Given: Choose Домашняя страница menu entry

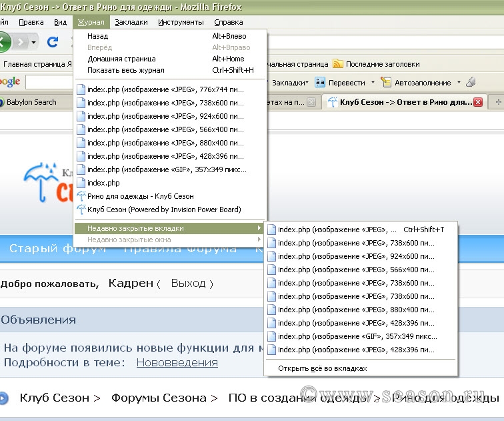Looking at the screenshot, I should coord(171,59).
